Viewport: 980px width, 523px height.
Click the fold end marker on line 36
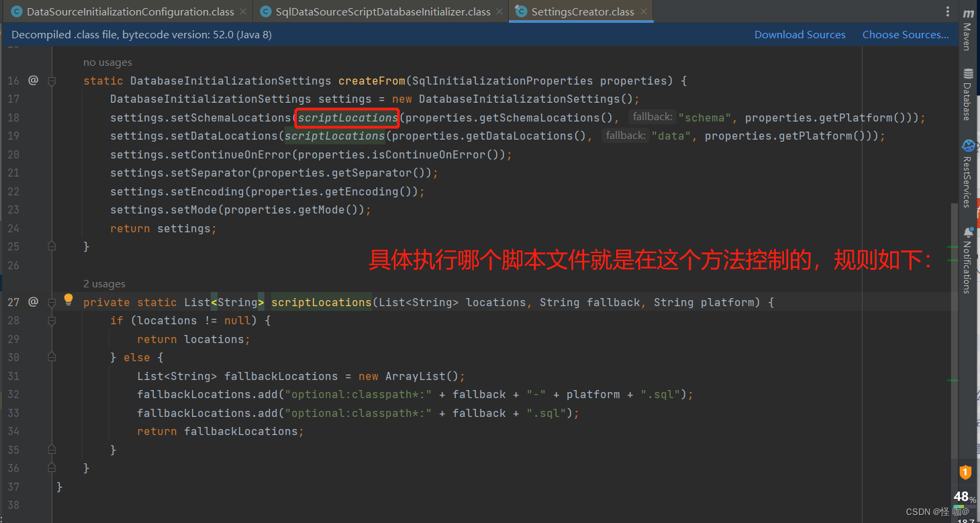point(52,468)
